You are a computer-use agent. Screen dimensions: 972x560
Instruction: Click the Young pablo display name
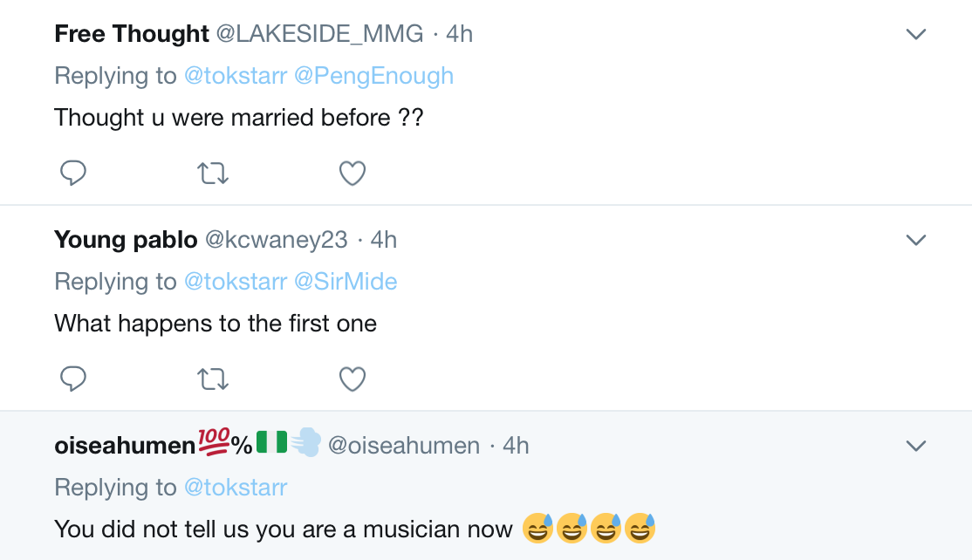(126, 239)
